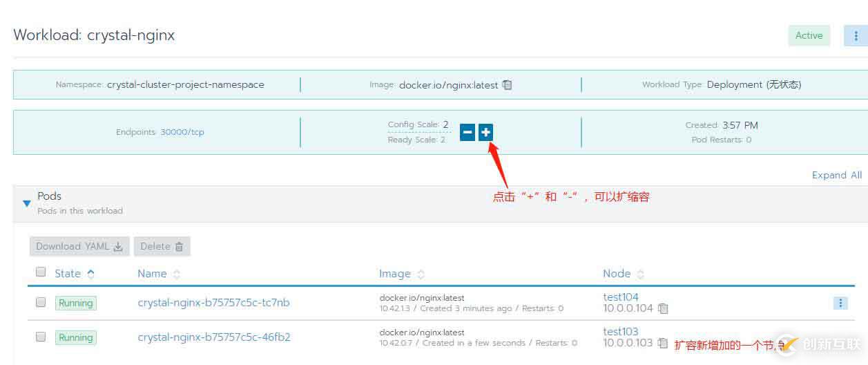
Task: Decrease config scale with minus button
Action: point(467,132)
